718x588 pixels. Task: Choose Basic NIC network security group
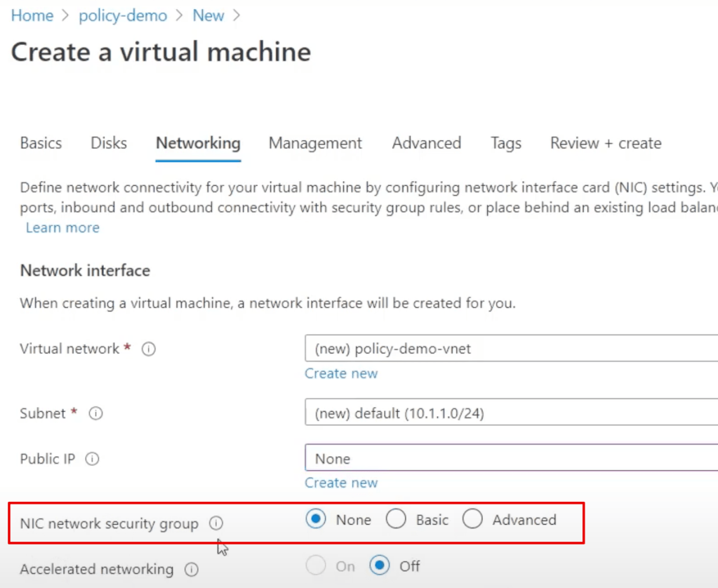397,520
